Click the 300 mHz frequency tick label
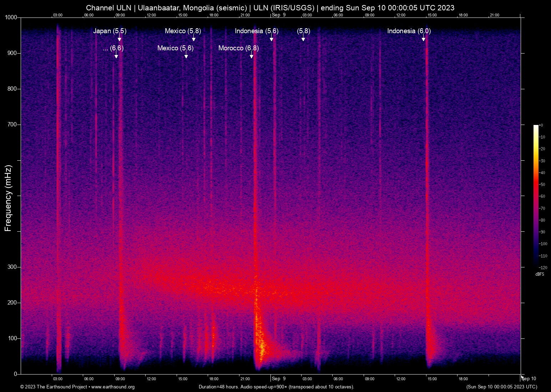The image size is (551, 392). point(12,267)
